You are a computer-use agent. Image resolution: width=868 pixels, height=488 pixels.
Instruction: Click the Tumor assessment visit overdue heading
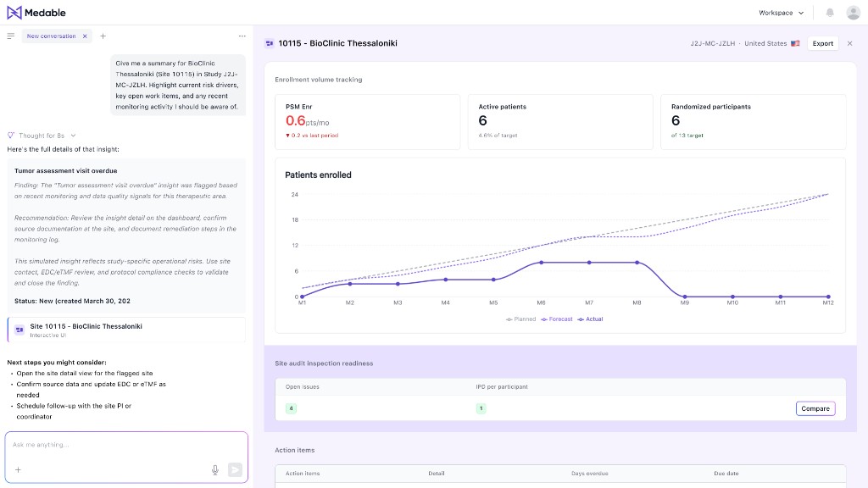(66, 171)
